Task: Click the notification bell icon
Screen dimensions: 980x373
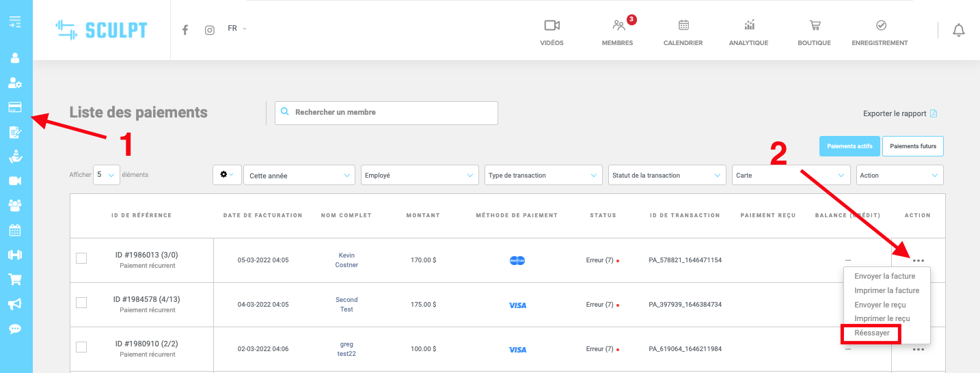Action: (959, 30)
